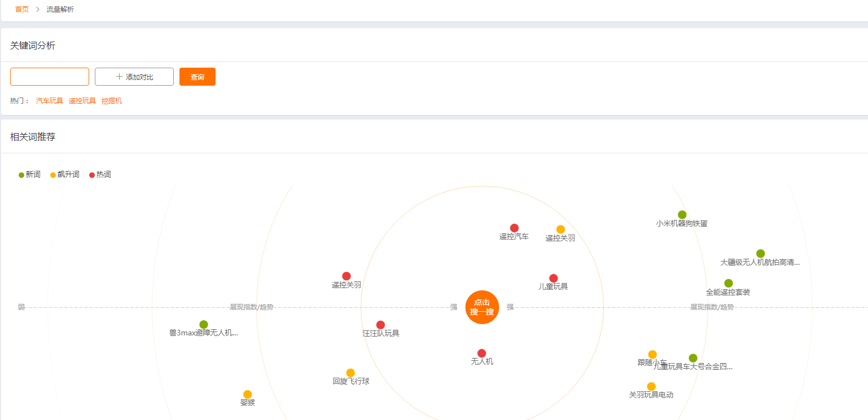
Task: Select the 全能遥控套装 keyword node
Action: click(x=729, y=283)
